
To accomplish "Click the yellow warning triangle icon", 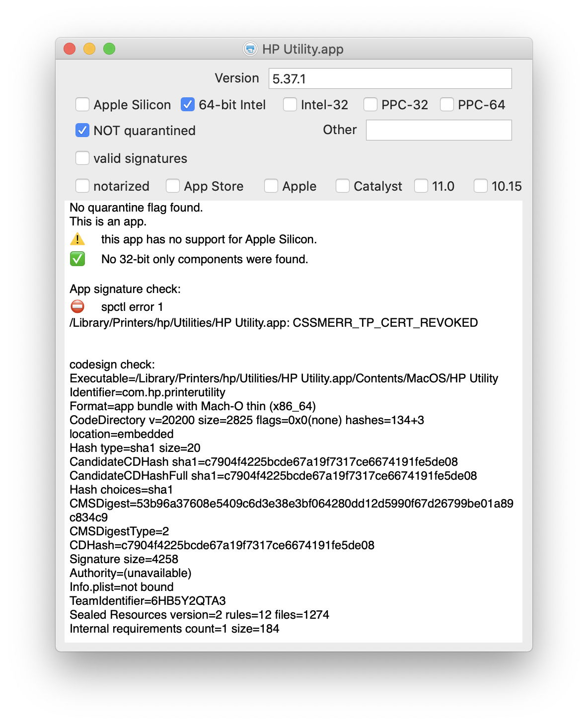I will coord(77,239).
